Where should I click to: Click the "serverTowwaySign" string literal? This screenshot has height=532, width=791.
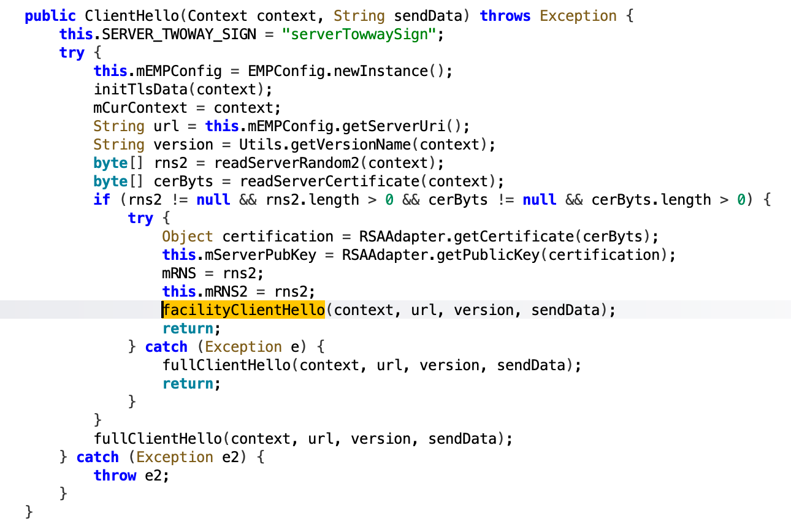coord(359,34)
